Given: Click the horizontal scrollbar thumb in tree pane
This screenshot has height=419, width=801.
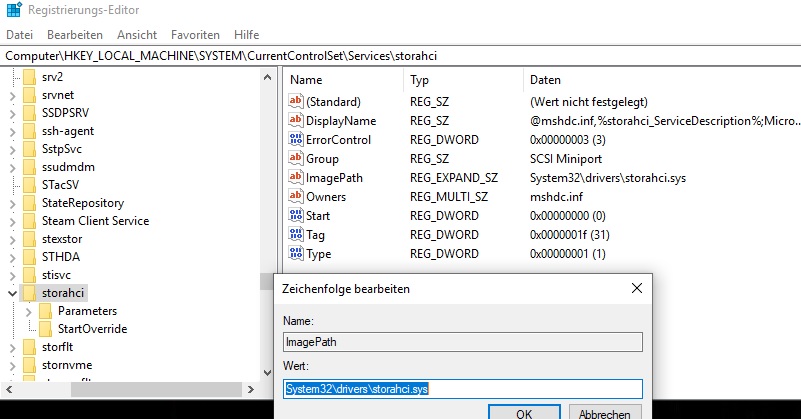Looking at the screenshot, I should point(156,389).
